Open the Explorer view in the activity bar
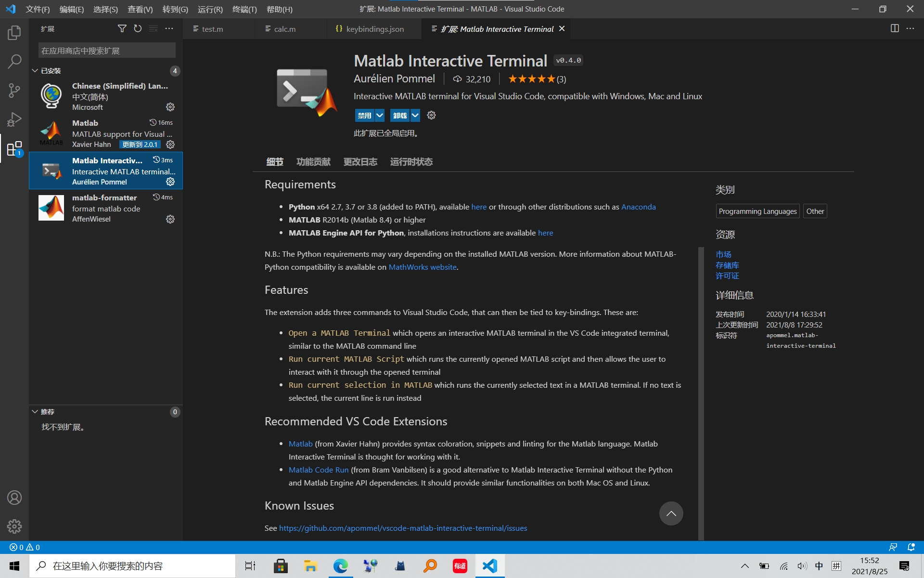 [14, 33]
